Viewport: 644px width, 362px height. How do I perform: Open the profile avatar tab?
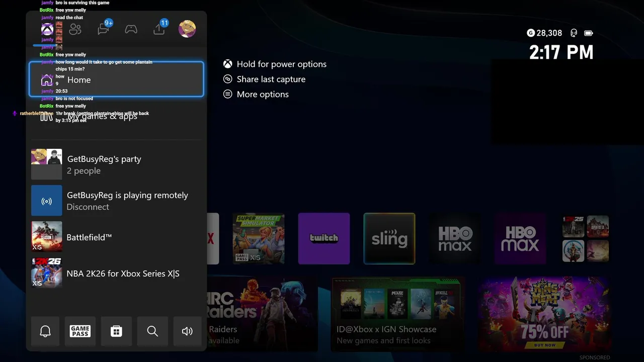point(187,29)
